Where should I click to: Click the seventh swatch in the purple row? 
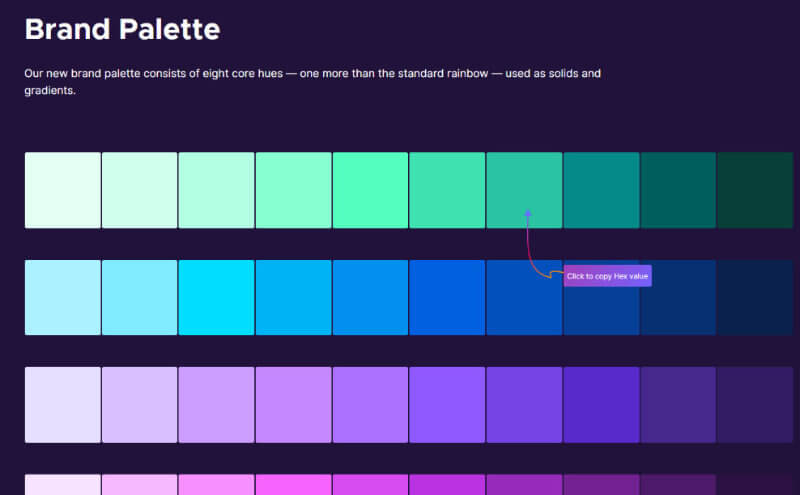point(524,405)
